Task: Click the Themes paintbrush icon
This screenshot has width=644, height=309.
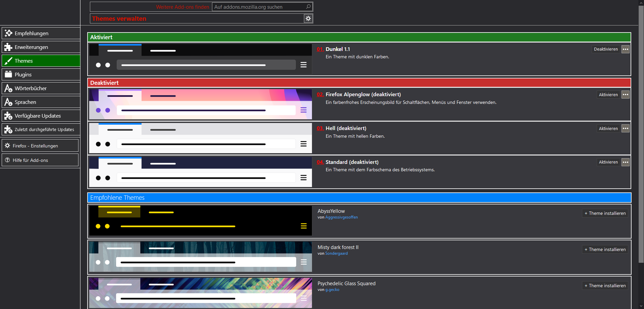Action: 8,61
